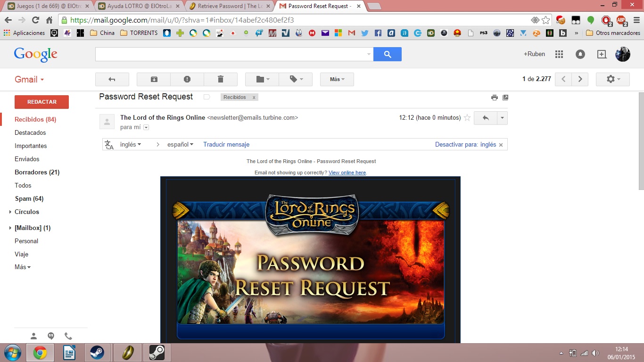Open the email in a new window

tap(505, 98)
